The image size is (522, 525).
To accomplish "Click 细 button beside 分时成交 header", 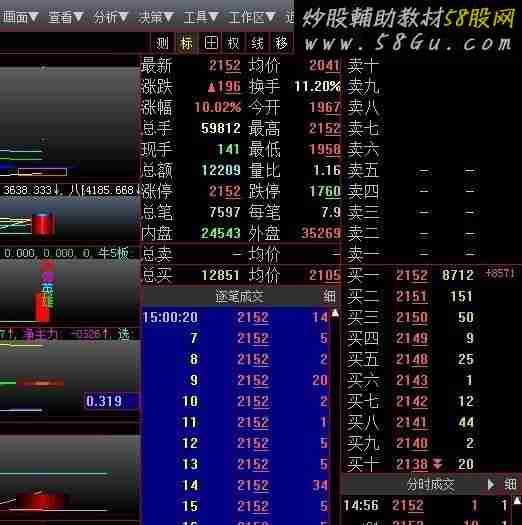I will (x=511, y=484).
